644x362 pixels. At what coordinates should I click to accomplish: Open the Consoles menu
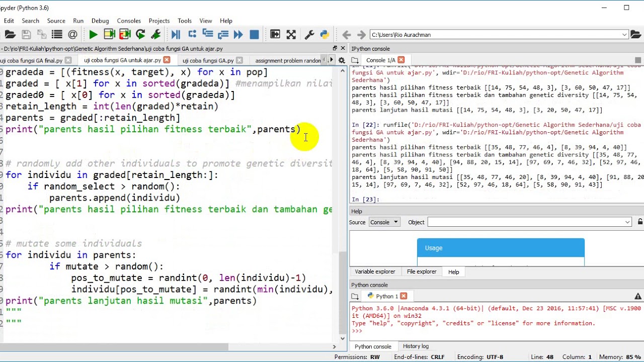pos(129,21)
